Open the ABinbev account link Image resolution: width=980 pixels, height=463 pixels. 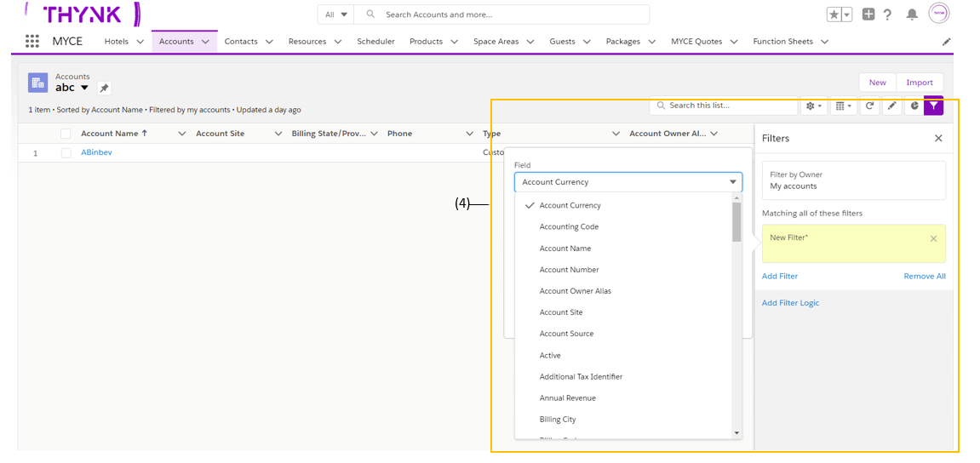point(96,152)
